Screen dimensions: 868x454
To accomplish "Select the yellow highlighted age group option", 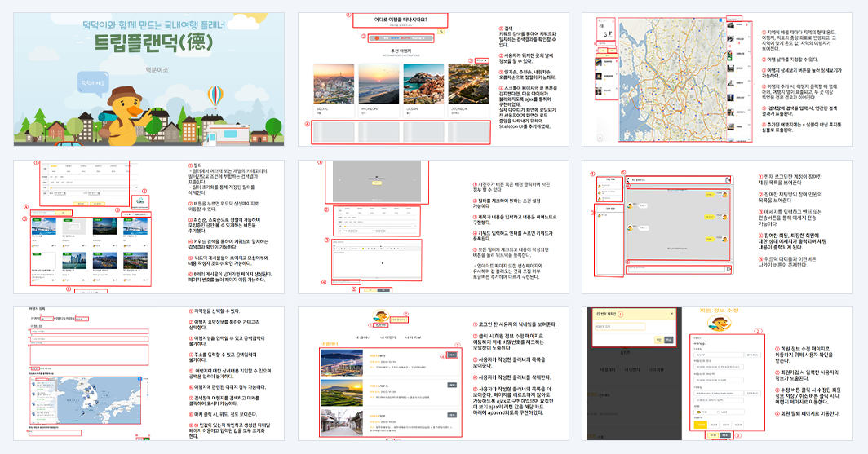I will click(x=701, y=425).
